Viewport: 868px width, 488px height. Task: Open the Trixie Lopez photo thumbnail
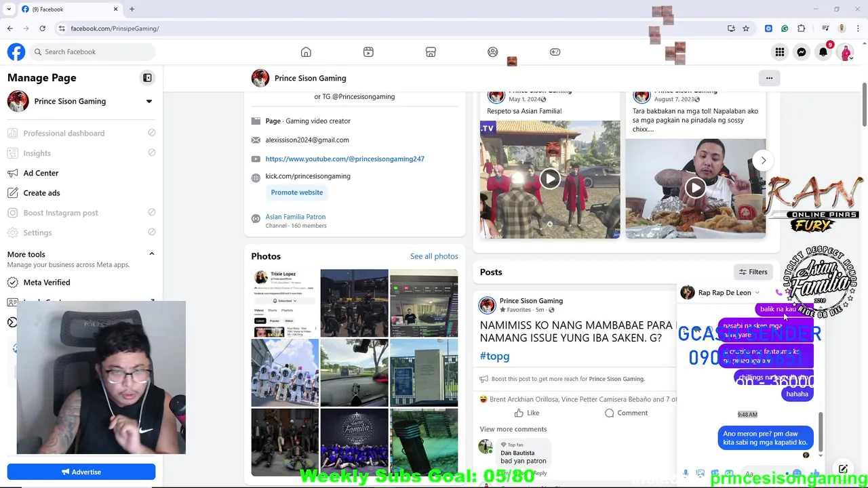(285, 303)
